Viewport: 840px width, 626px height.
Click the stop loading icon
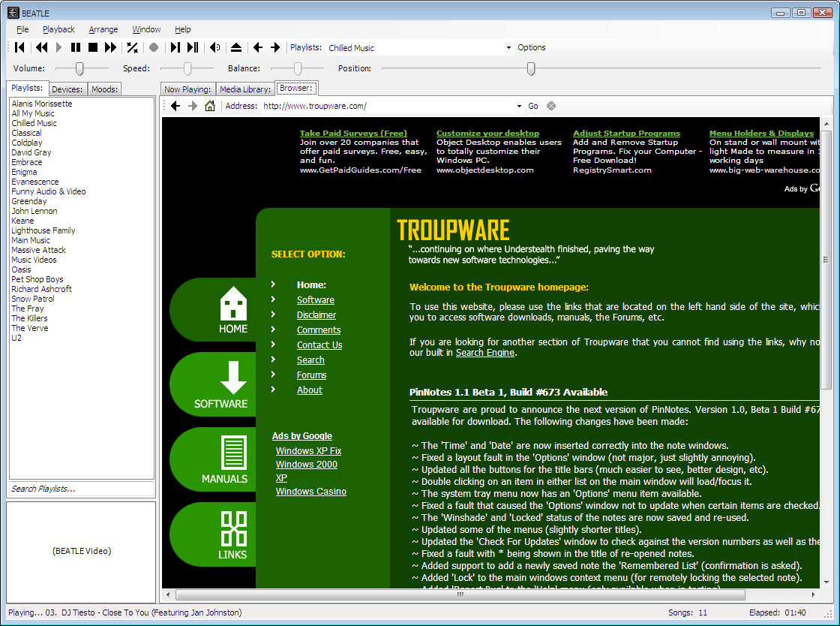550,106
